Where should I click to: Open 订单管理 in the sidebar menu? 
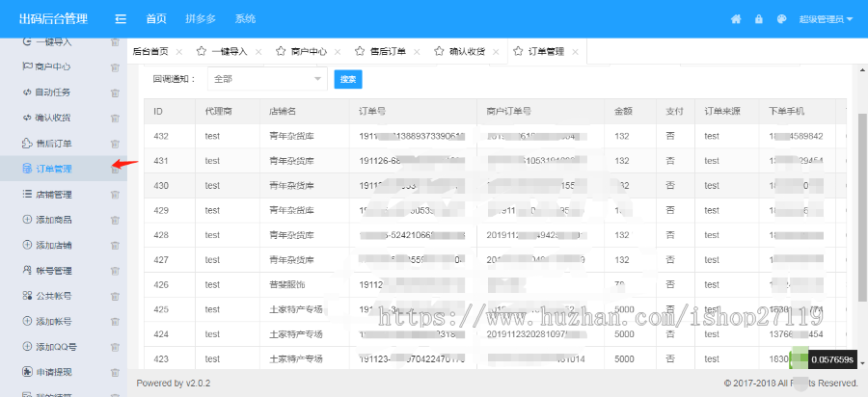point(54,170)
